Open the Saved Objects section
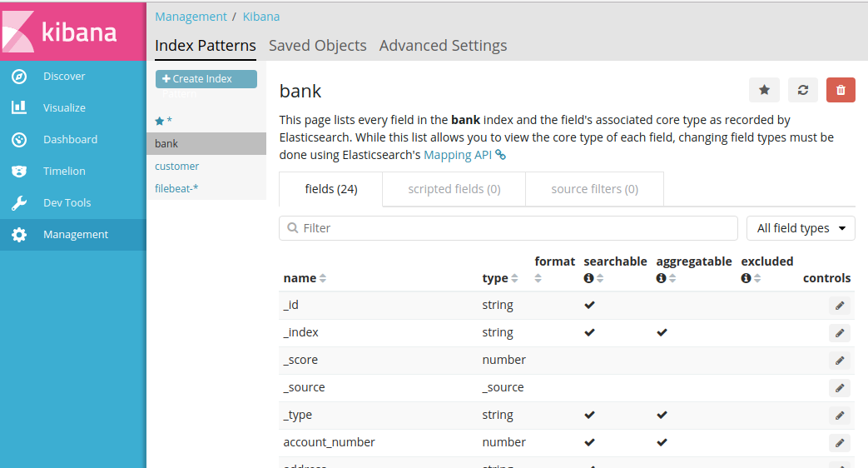This screenshot has height=468, width=868. [x=317, y=46]
